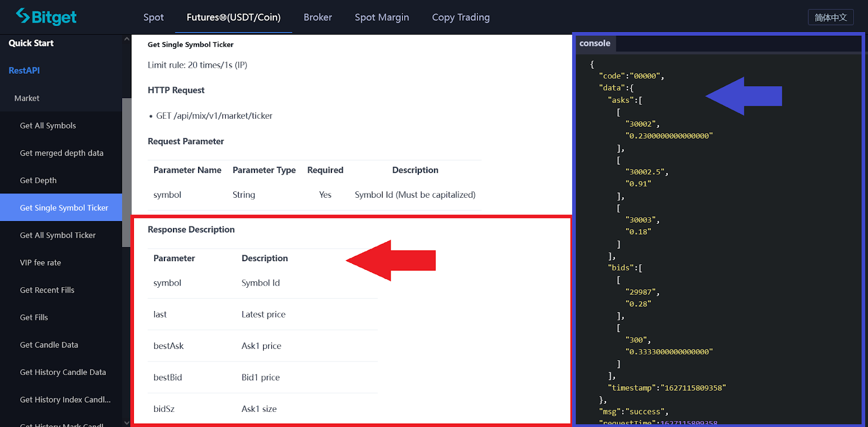Click the bidSz parameter row
Screen dimensions: 868x427
[263, 409]
